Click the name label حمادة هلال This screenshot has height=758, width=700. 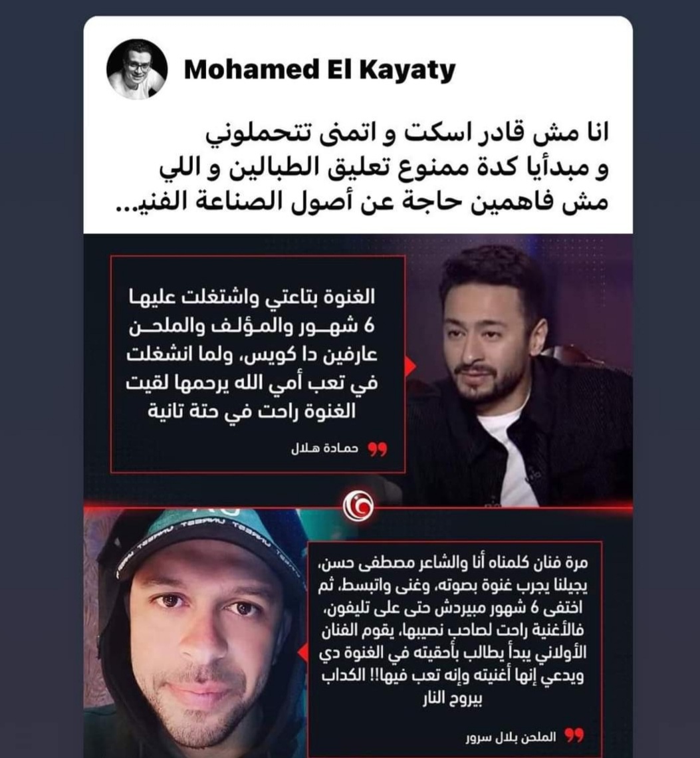324,449
